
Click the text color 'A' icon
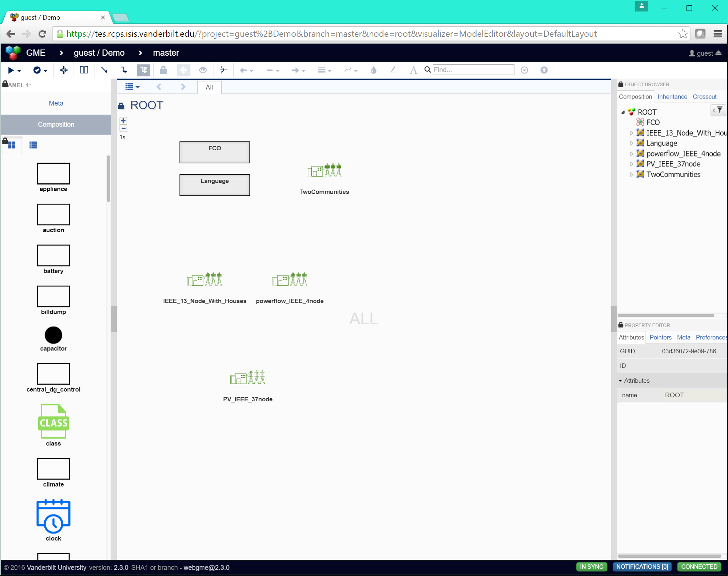(x=413, y=70)
